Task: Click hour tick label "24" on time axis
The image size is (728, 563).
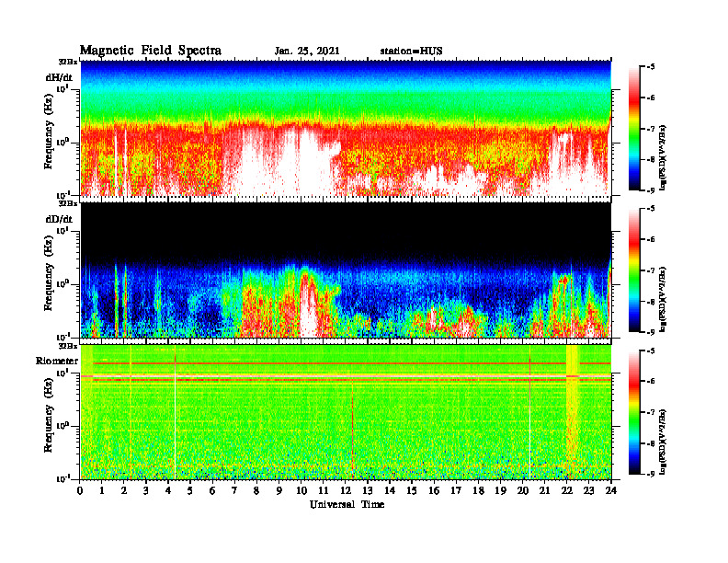Action: coord(611,491)
